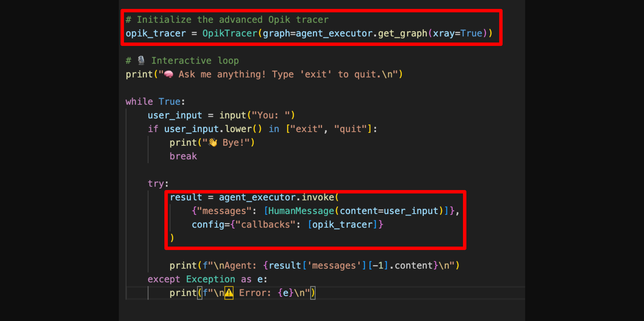Click the closing parenthesis of invoke call
The width and height of the screenshot is (644, 321).
coord(172,238)
